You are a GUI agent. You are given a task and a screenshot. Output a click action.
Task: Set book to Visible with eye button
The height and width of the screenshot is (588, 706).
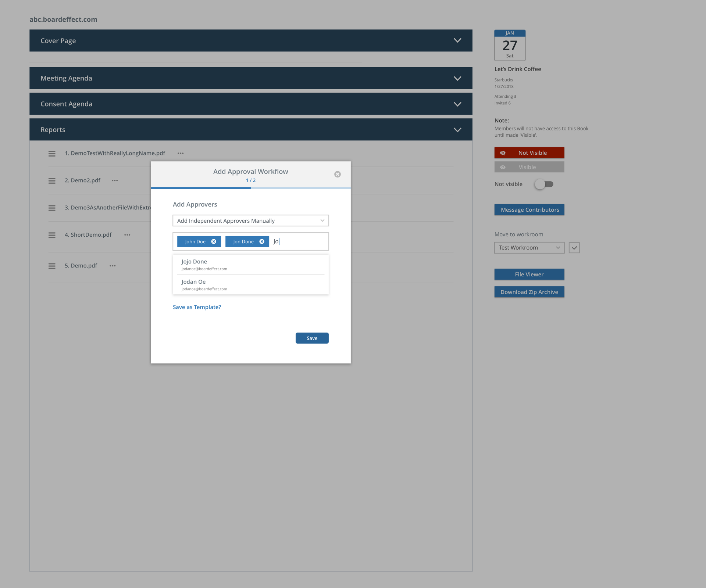pyautogui.click(x=529, y=167)
